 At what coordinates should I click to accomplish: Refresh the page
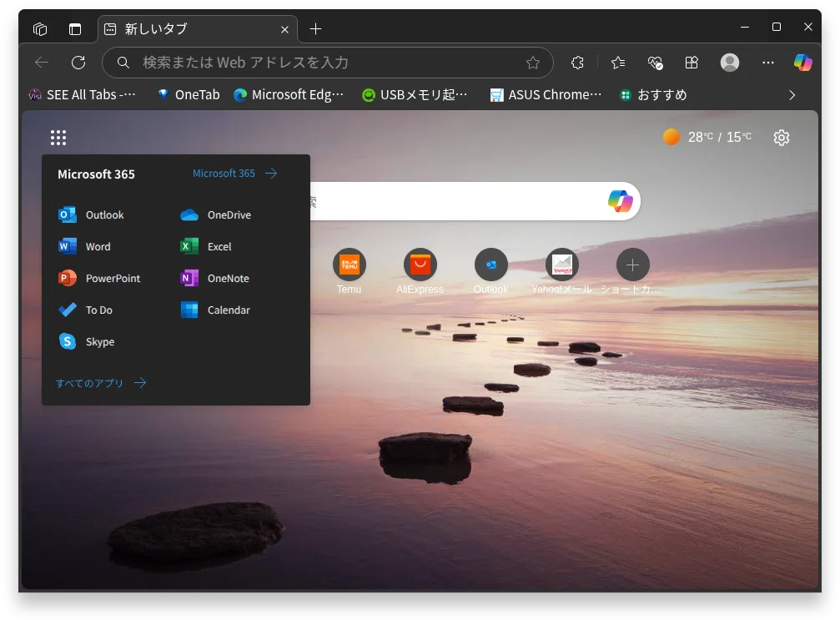pos(78,63)
